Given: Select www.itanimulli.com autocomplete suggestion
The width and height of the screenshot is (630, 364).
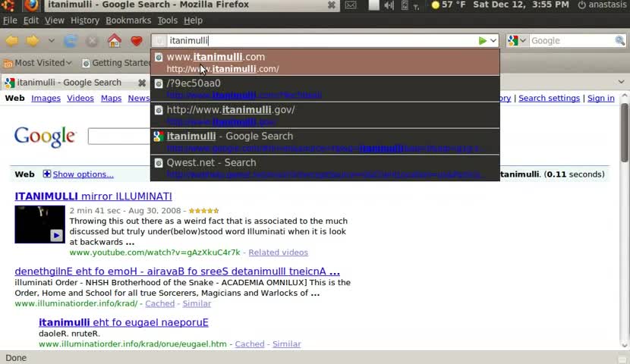Looking at the screenshot, I should coord(325,63).
